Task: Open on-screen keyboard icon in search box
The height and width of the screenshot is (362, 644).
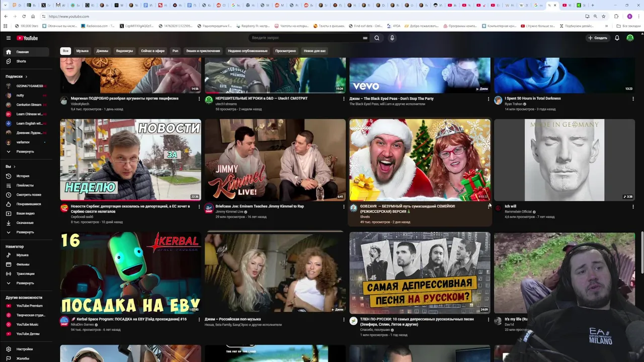Action: 365,38
